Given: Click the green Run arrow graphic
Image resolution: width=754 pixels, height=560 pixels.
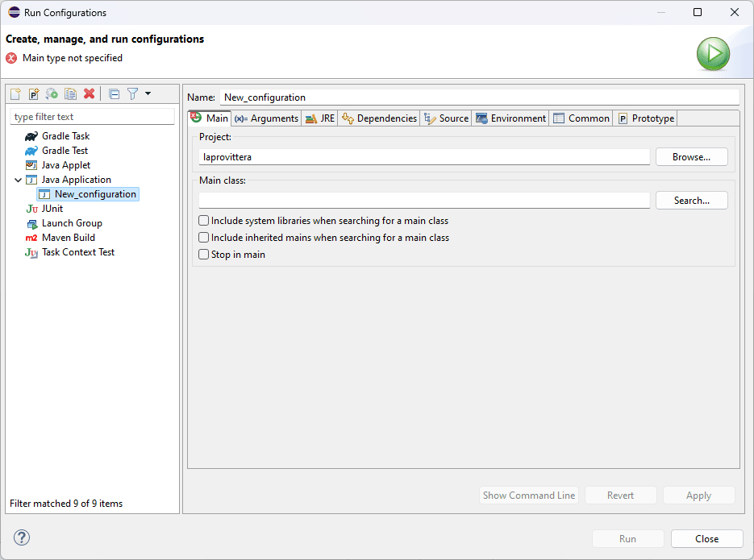Looking at the screenshot, I should [x=713, y=53].
